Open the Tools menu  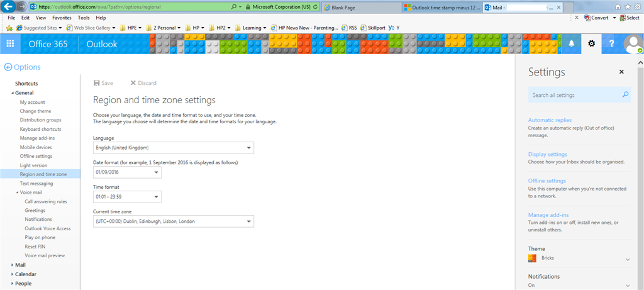click(84, 18)
